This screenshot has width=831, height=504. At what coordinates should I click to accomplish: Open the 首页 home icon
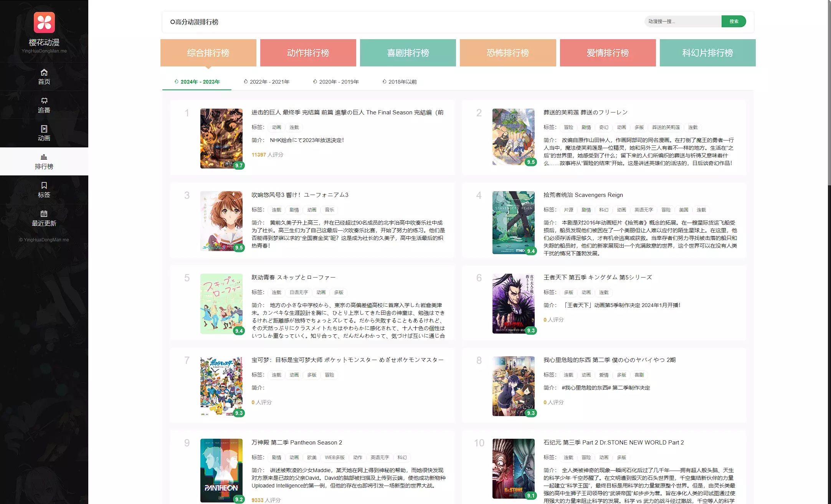point(44,73)
